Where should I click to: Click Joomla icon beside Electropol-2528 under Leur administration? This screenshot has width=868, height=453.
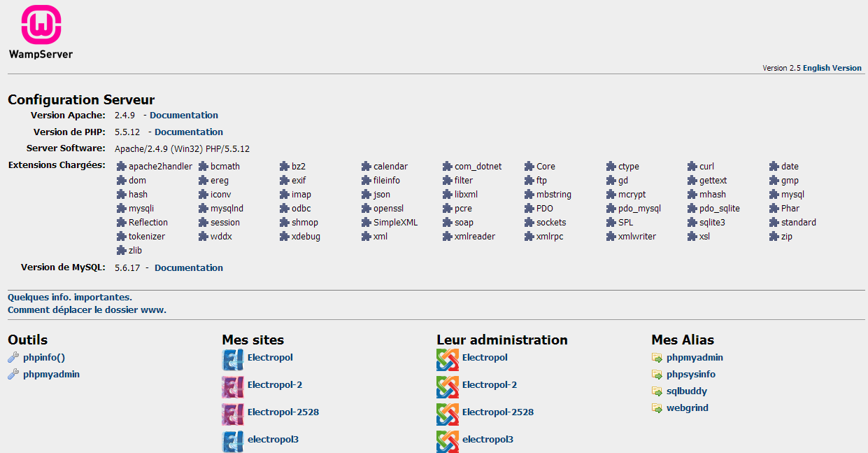(448, 414)
